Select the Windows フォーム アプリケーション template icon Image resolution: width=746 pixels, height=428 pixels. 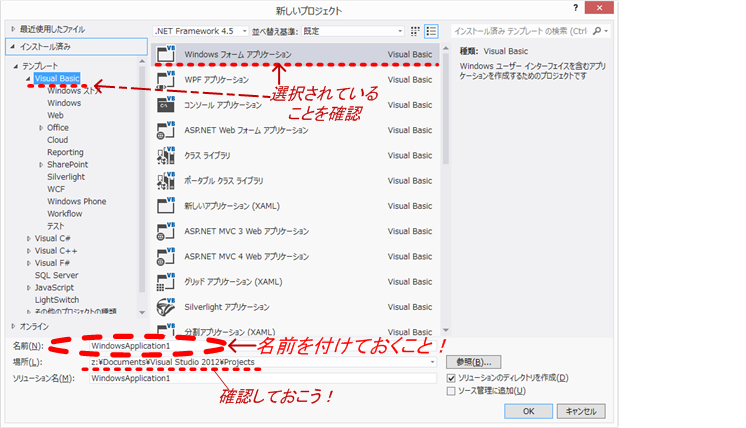tap(166, 54)
